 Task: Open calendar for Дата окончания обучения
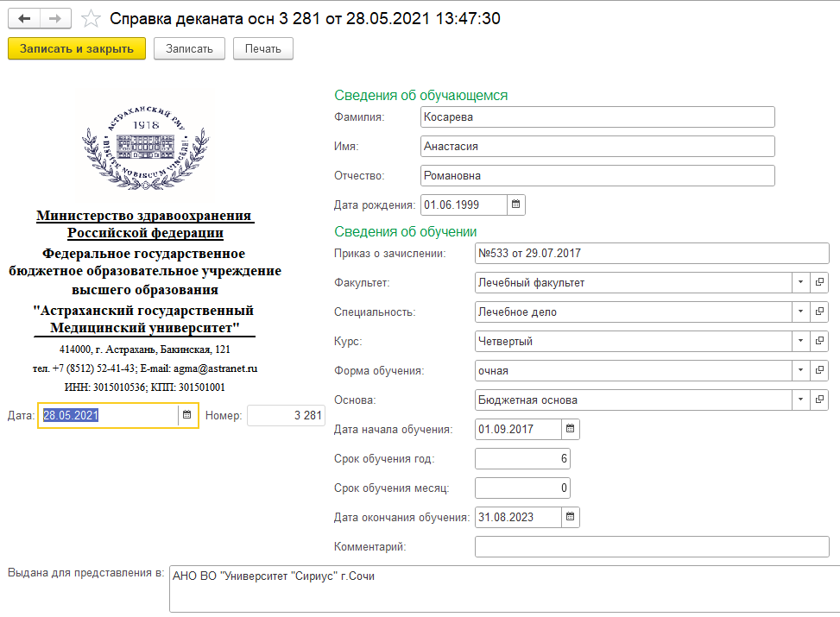tap(571, 517)
